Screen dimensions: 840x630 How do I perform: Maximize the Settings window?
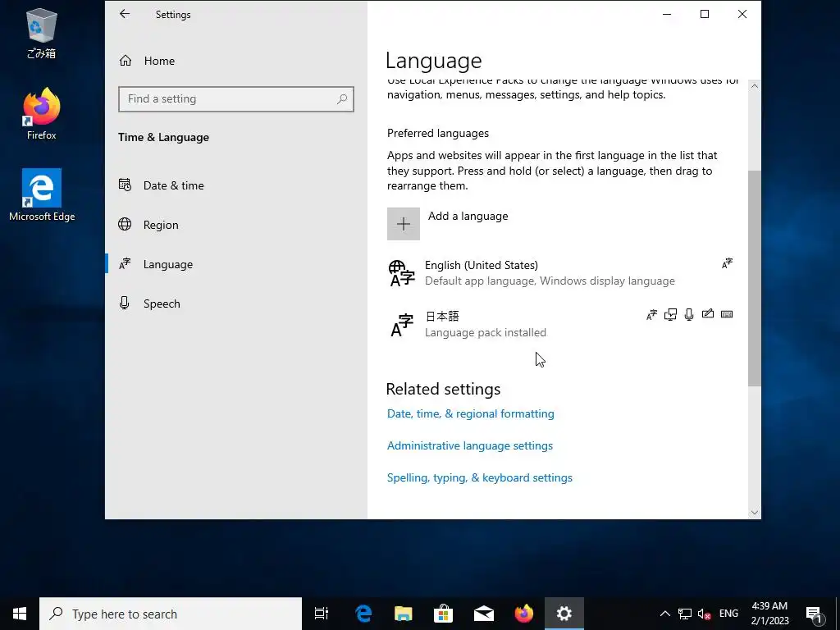(705, 14)
